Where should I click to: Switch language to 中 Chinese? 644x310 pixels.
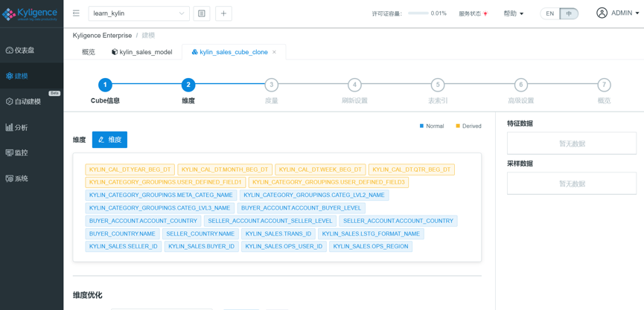coord(569,14)
